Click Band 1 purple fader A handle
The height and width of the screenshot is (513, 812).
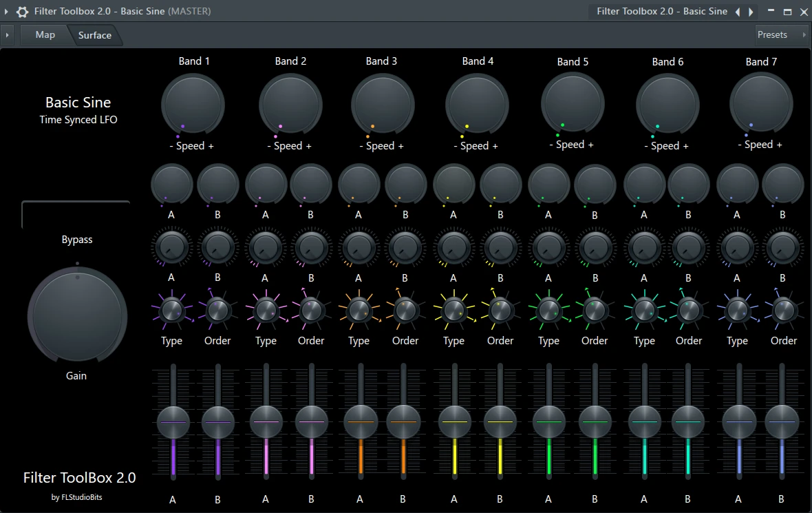(x=173, y=422)
